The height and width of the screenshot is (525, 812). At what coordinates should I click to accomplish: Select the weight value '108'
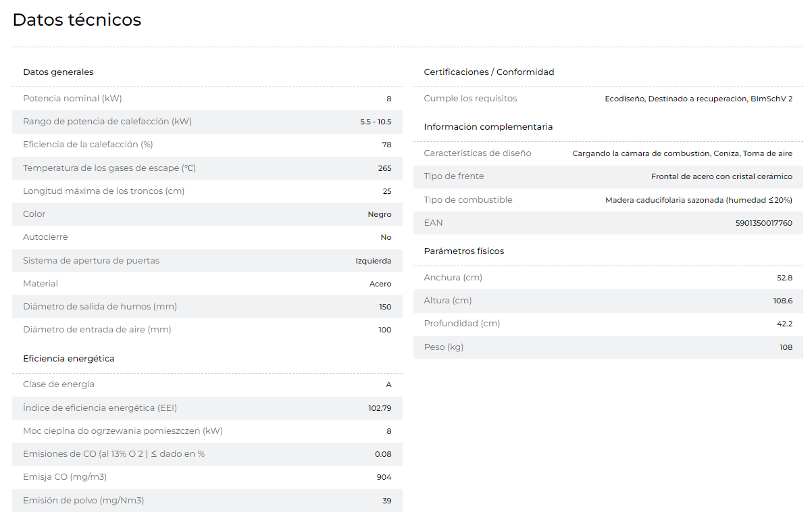pyautogui.click(x=786, y=347)
